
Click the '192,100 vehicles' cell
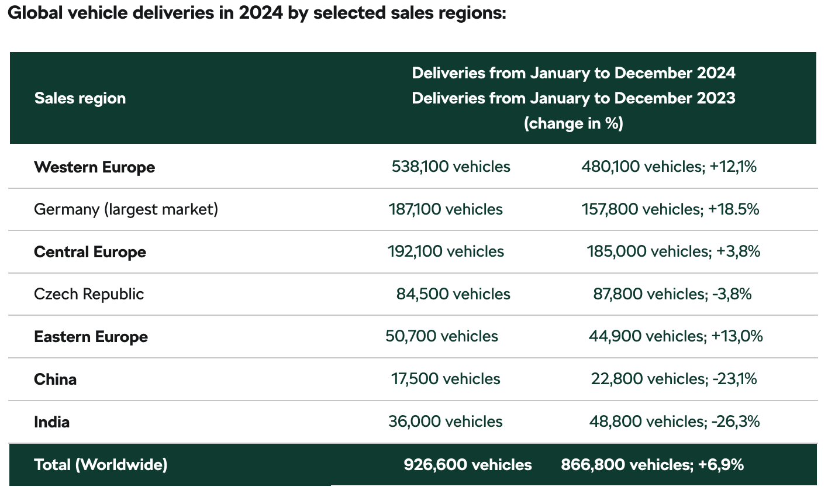[x=446, y=251]
